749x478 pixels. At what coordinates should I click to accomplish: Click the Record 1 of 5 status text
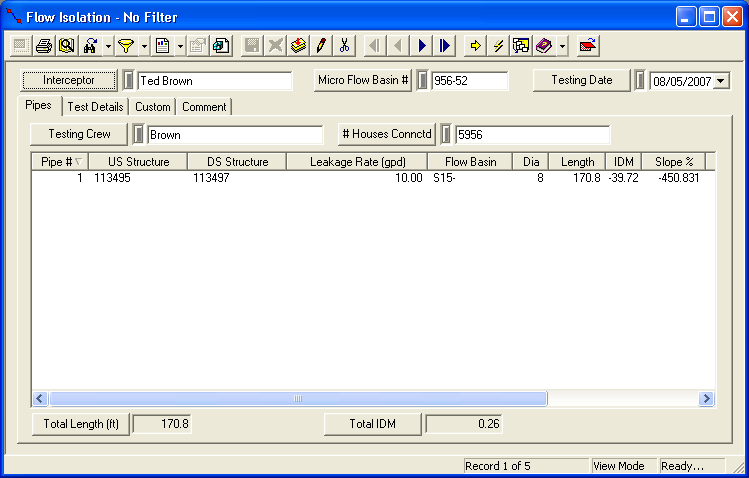click(497, 466)
